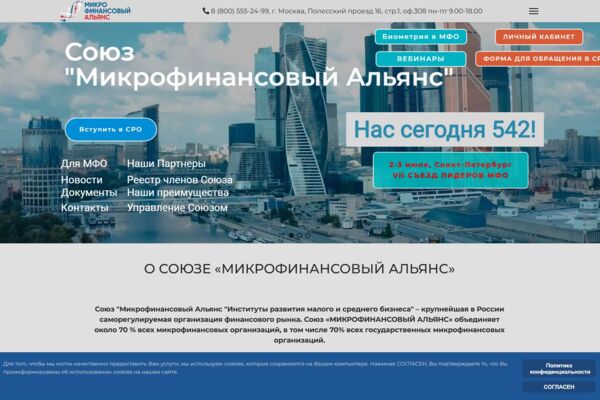600x400 pixels.
Task: Open the hamburger menu icon
Action: click(533, 11)
